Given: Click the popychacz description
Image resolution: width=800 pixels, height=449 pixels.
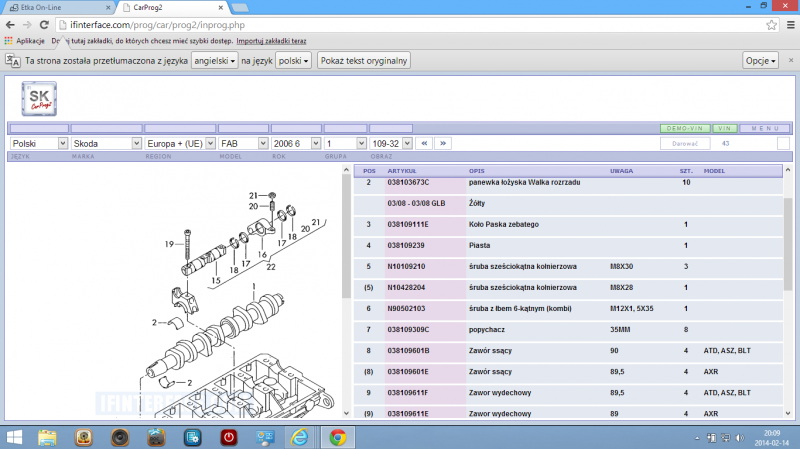Looking at the screenshot, I should (487, 330).
